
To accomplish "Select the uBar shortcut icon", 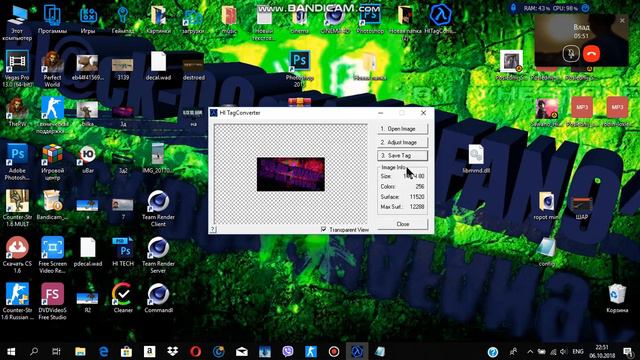I will coord(88,159).
